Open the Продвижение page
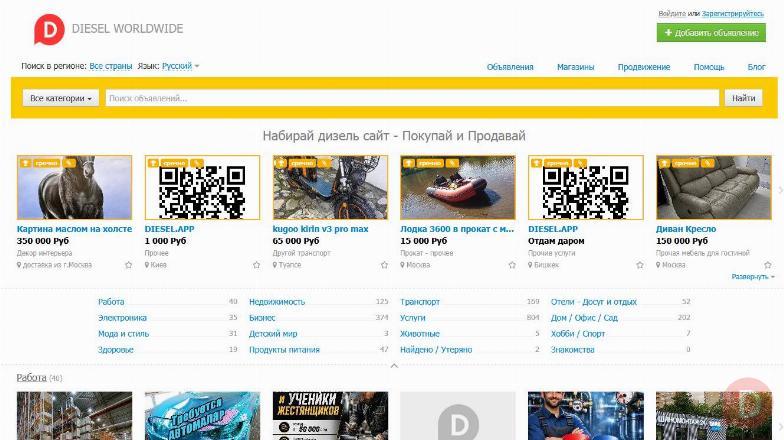784x440 pixels. point(644,67)
